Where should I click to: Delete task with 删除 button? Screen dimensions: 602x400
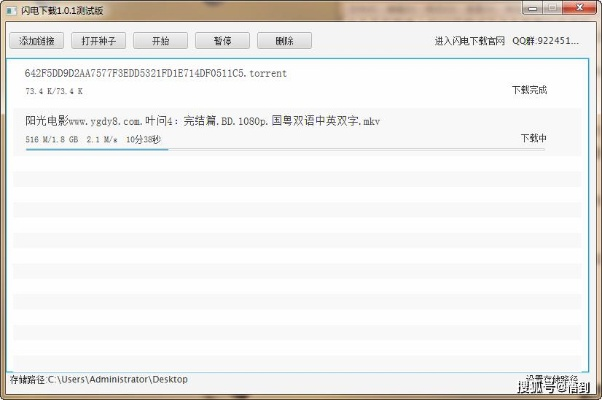[284, 41]
